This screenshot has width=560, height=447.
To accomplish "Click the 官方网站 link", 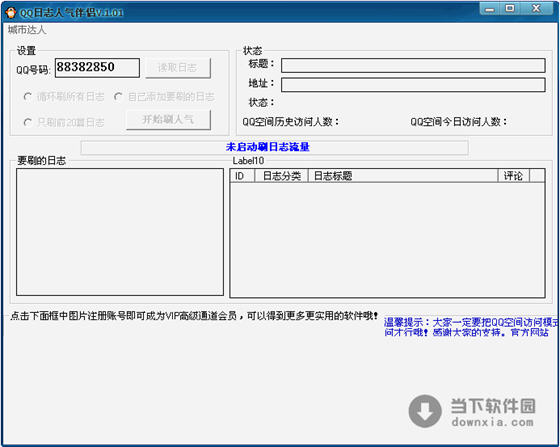I will click(530, 332).
